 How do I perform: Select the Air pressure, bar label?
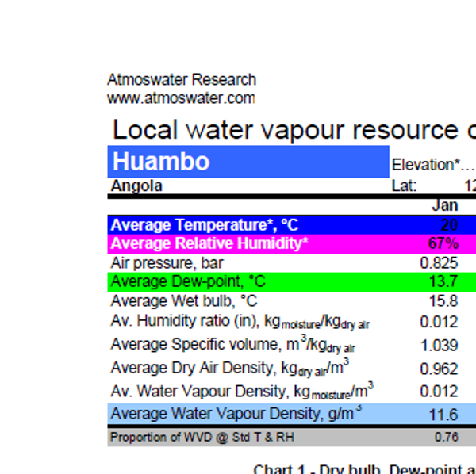[167, 263]
